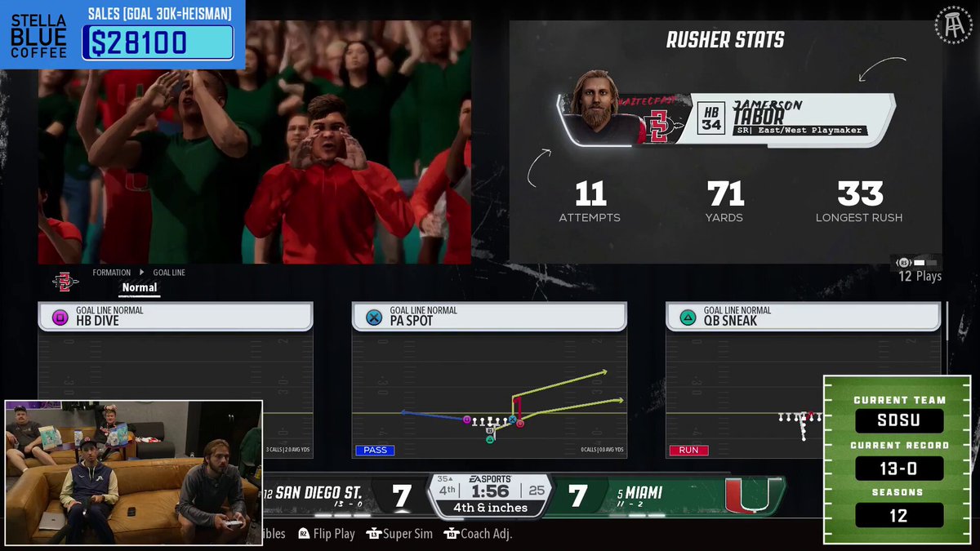The image size is (980, 551).
Task: Click the 11 Attempts stat
Action: pos(590,202)
